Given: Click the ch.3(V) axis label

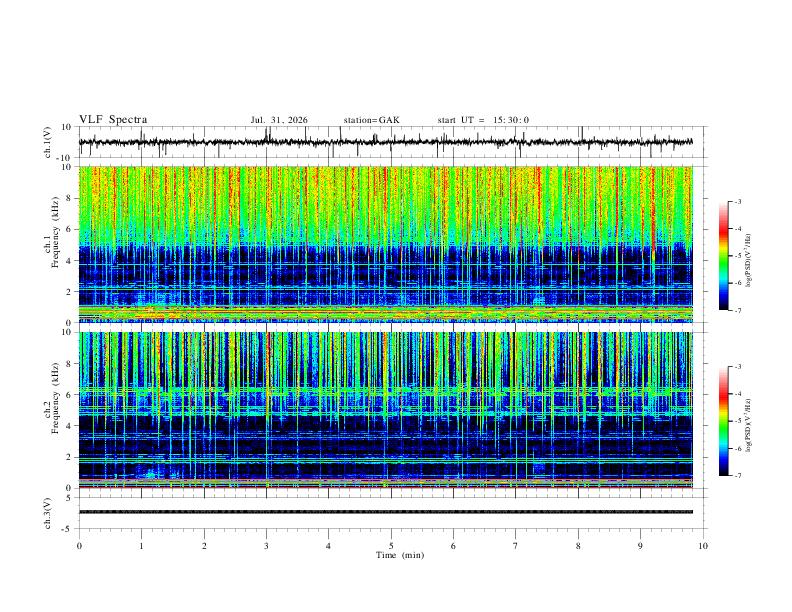Looking at the screenshot, I should [48, 513].
